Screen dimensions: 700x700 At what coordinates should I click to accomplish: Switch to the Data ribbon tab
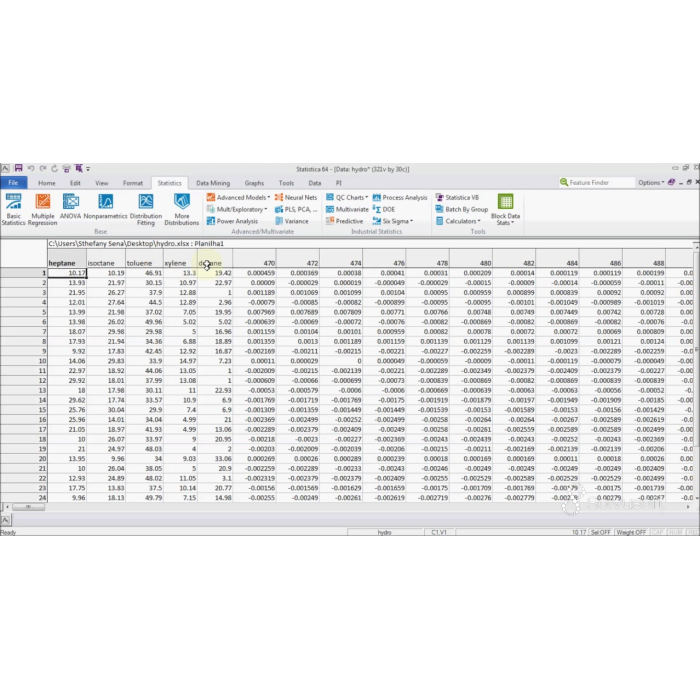(x=315, y=183)
